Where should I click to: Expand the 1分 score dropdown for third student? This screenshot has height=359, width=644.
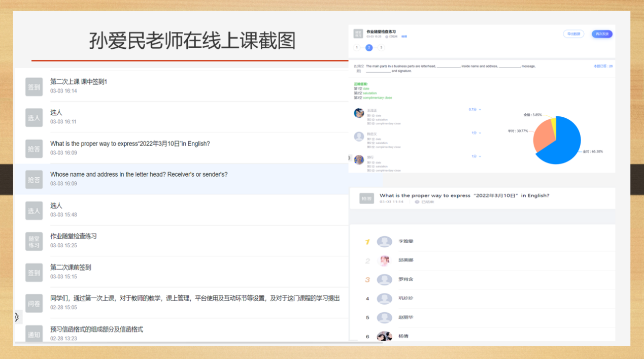pyautogui.click(x=476, y=156)
